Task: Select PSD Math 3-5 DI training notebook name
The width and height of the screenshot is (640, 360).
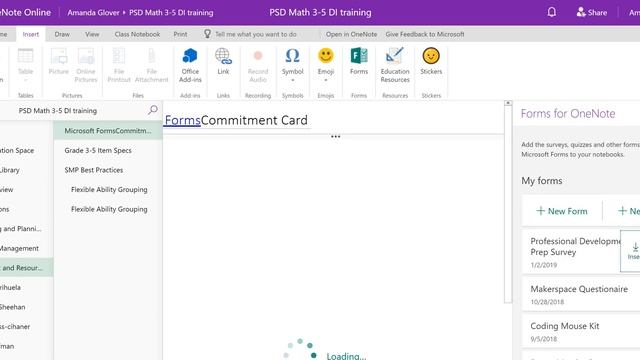Action: [58, 111]
